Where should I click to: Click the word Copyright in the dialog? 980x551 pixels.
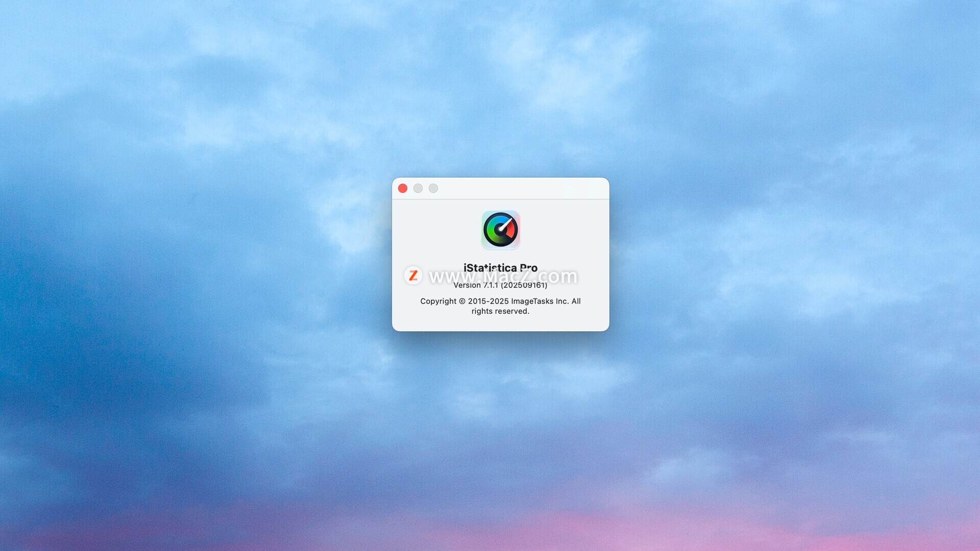click(438, 302)
